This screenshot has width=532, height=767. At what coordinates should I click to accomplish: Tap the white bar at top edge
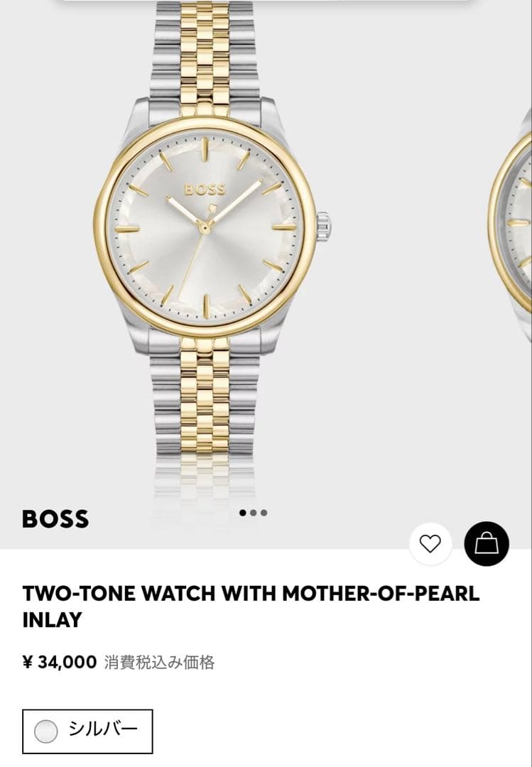point(266,2)
